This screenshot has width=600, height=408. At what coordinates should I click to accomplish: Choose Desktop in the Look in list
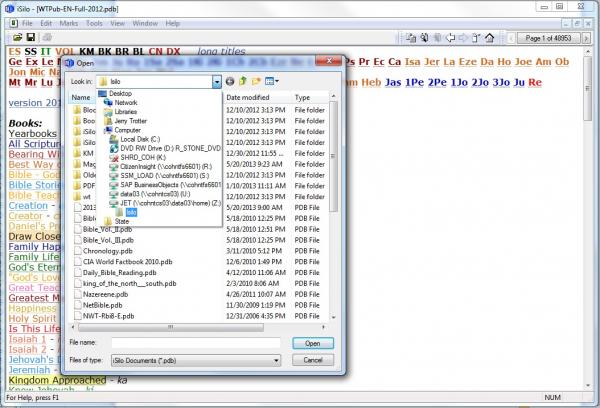coord(120,93)
